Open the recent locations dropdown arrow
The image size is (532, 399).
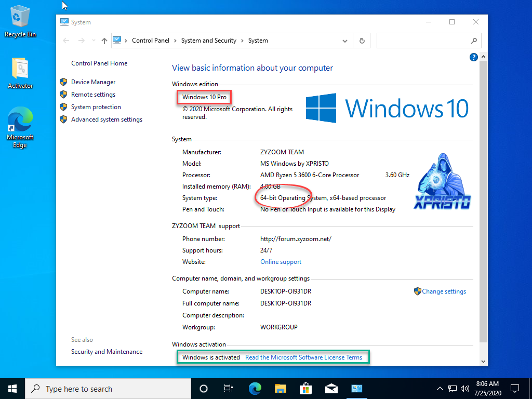point(94,41)
